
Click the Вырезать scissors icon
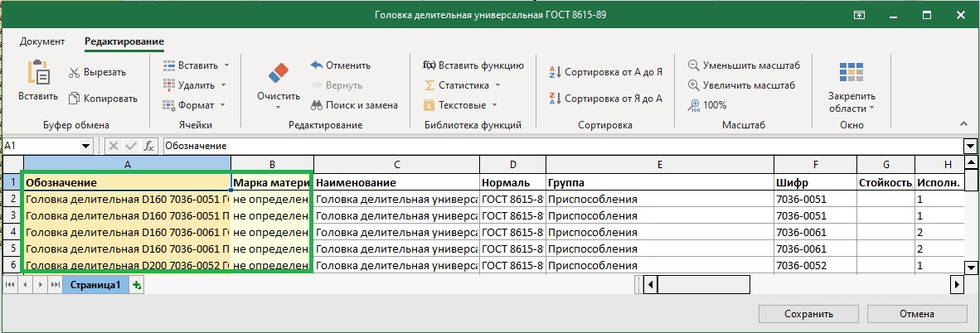pos(75,72)
